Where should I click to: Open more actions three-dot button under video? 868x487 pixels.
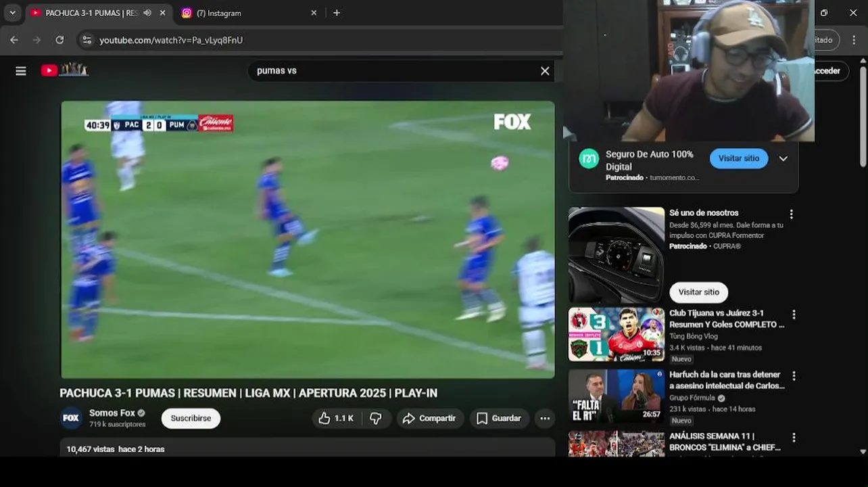point(545,418)
